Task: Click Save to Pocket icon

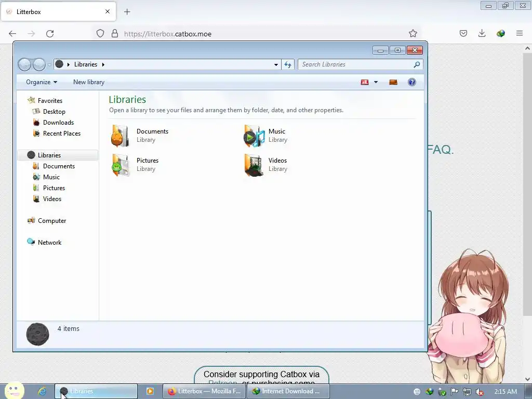Action: coord(463,33)
